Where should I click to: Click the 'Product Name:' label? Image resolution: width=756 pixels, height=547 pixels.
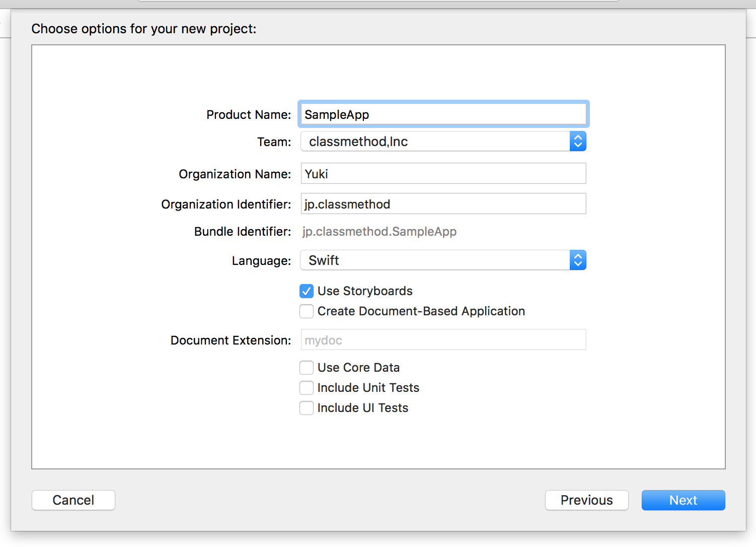249,115
